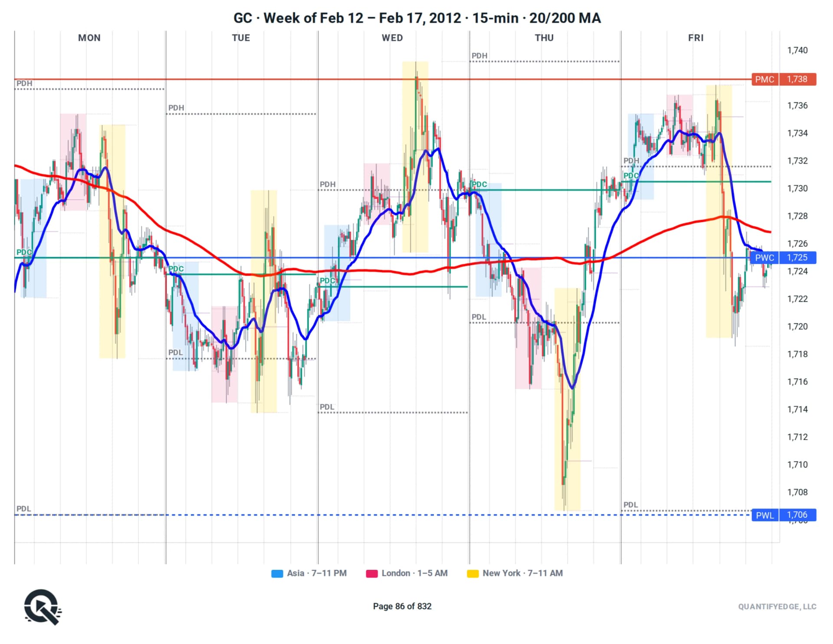Click the 1,734 price axis label
The height and width of the screenshot is (644, 833).
pos(797,133)
